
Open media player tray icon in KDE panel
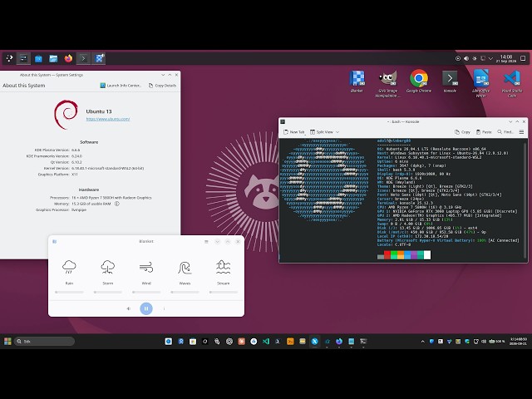[x=458, y=58]
